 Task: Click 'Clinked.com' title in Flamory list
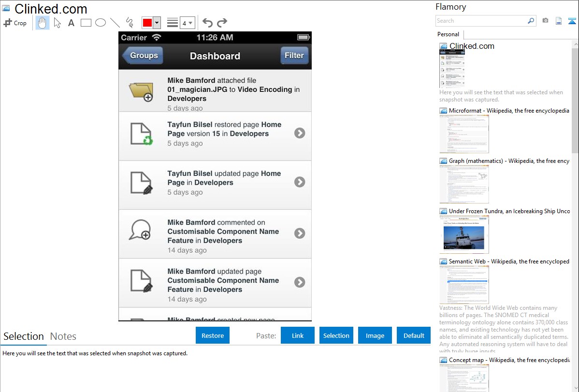pos(472,46)
